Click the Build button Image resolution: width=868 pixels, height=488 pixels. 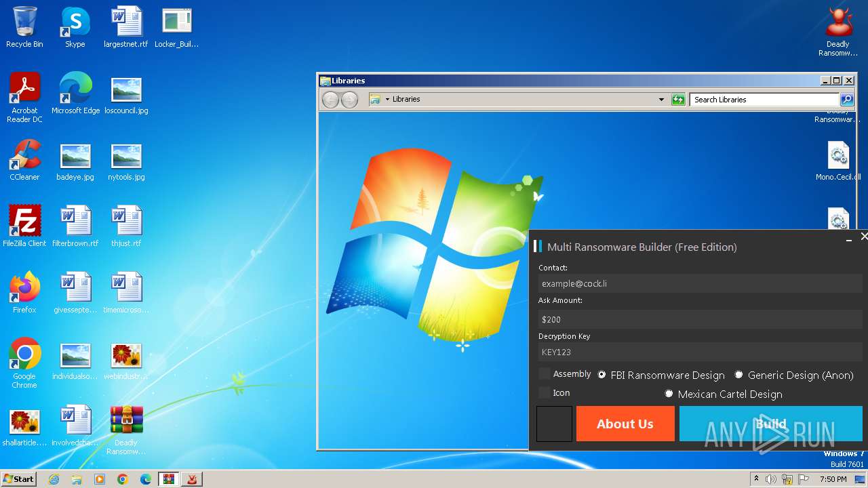click(x=771, y=424)
